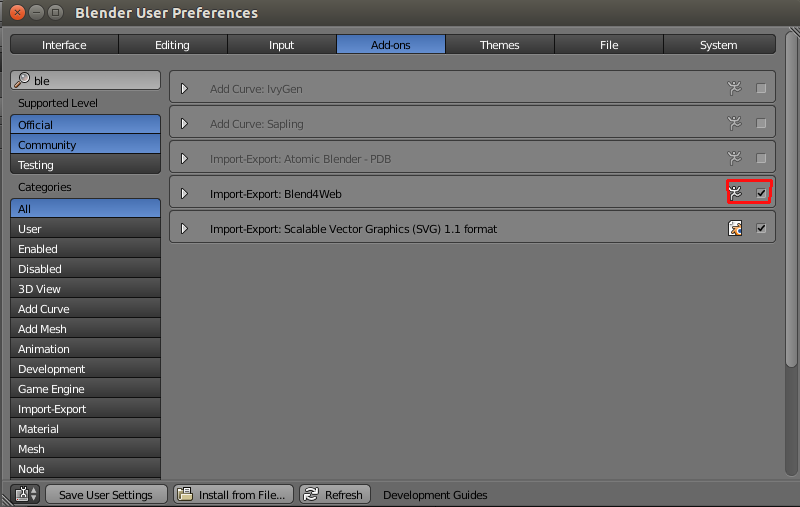800x507 pixels.
Task: Click the official Blender icon on SVG add-on row
Action: (x=735, y=229)
